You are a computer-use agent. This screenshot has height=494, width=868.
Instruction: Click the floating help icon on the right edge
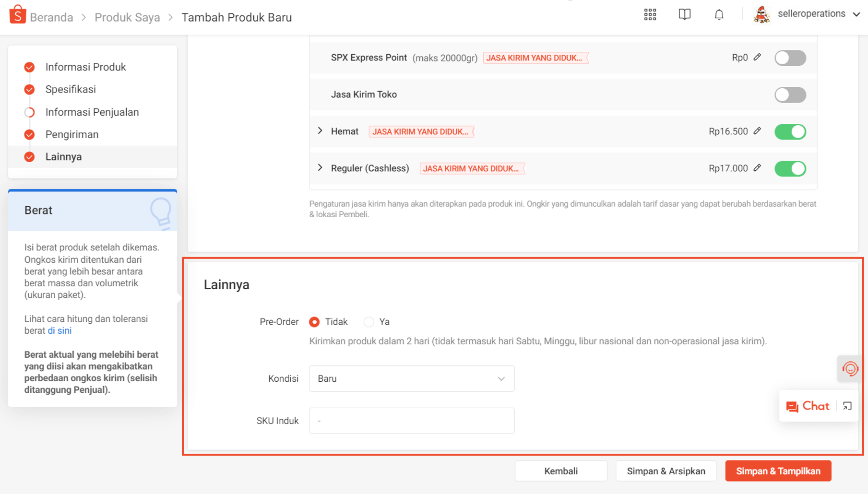coord(850,368)
